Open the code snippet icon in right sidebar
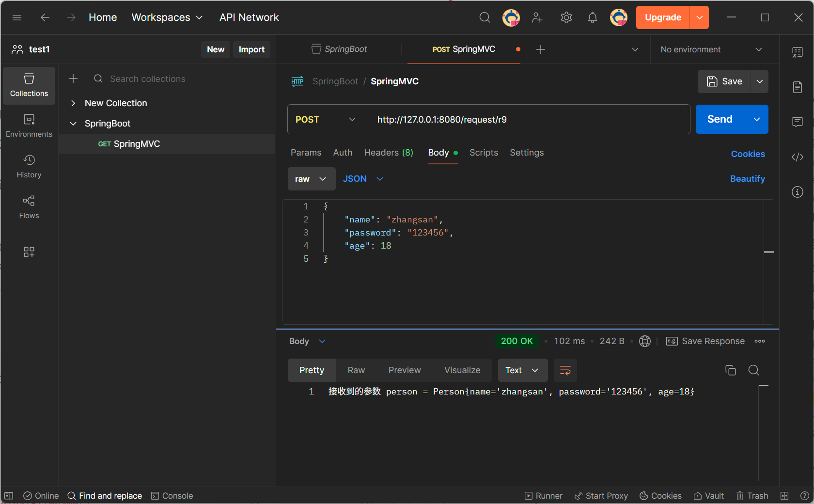The image size is (814, 504). (797, 157)
